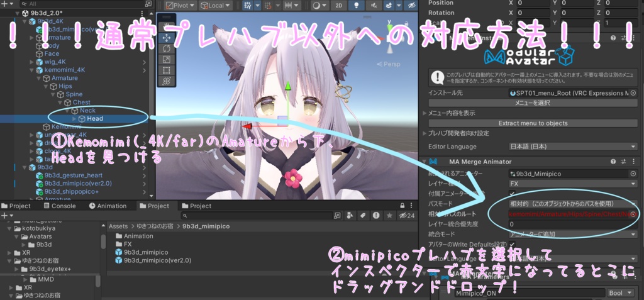Open Editor Language 日本語 dropdown
This screenshot has height=300, width=644.
(572, 147)
